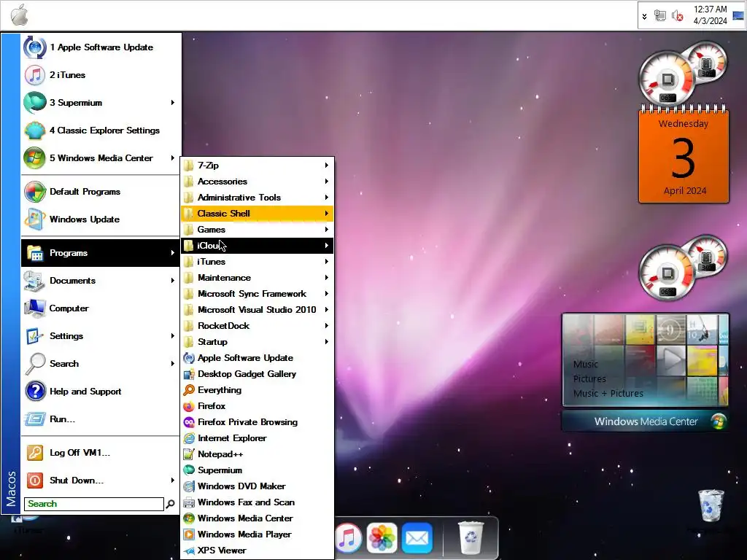Image resolution: width=747 pixels, height=560 pixels.
Task: Click the calendar gadget
Action: (x=684, y=155)
